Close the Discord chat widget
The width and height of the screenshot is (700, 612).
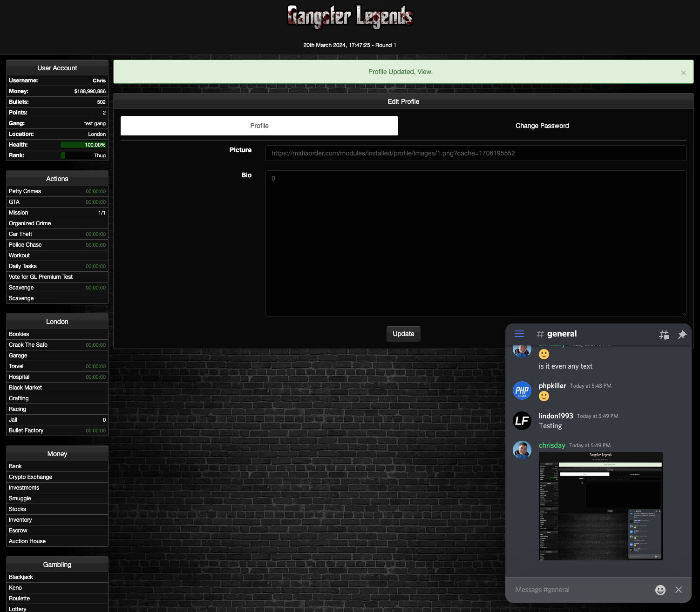click(679, 590)
